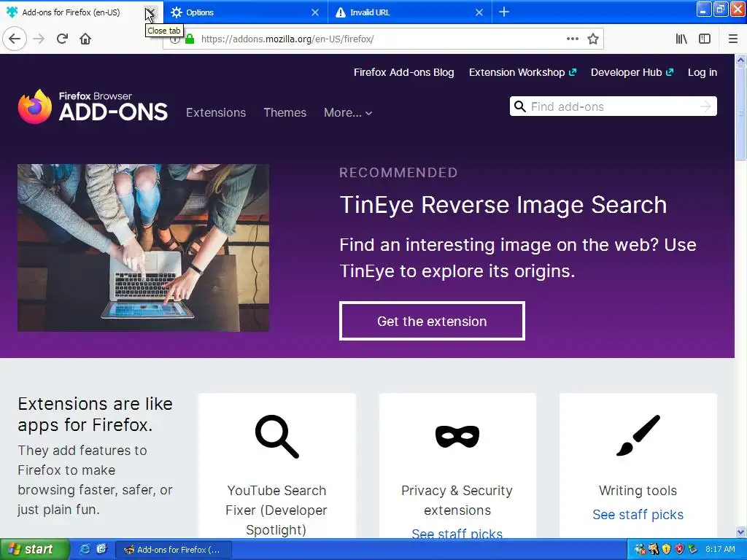
Task: Launch Internet Explorer from quick launch
Action: click(85, 550)
